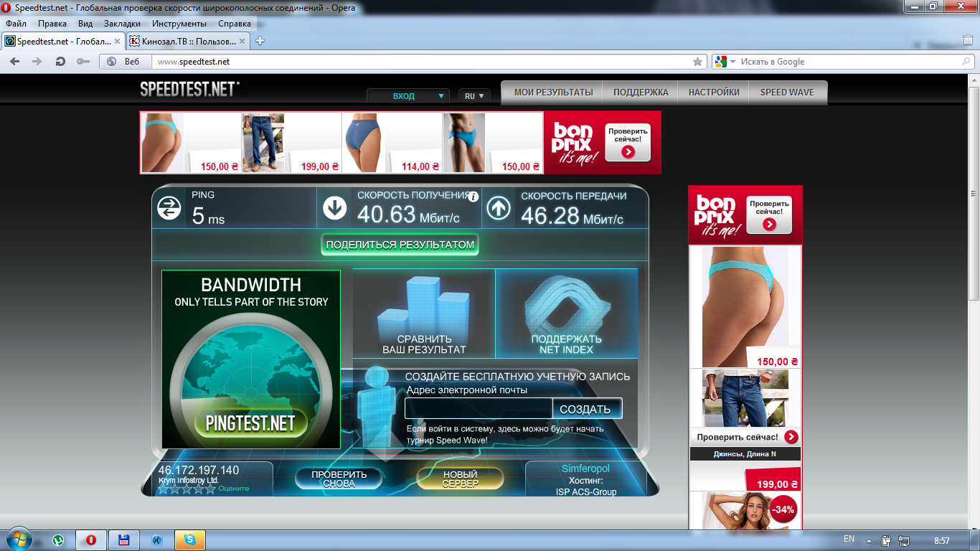Open the password manager key icon
Screen dimensions: 980x551
(83, 62)
